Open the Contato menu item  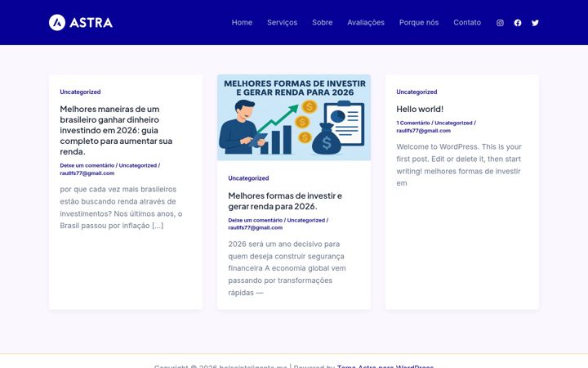pos(467,23)
